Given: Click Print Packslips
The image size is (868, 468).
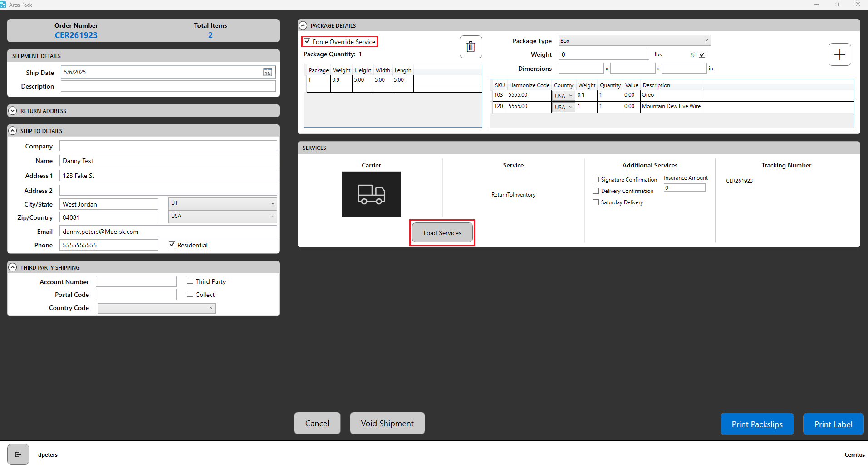Looking at the screenshot, I should point(757,424).
